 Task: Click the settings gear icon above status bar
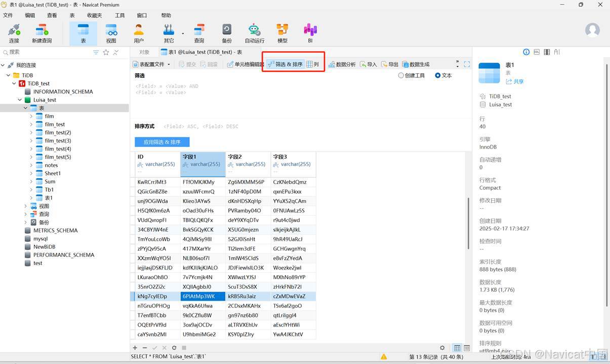click(x=442, y=348)
